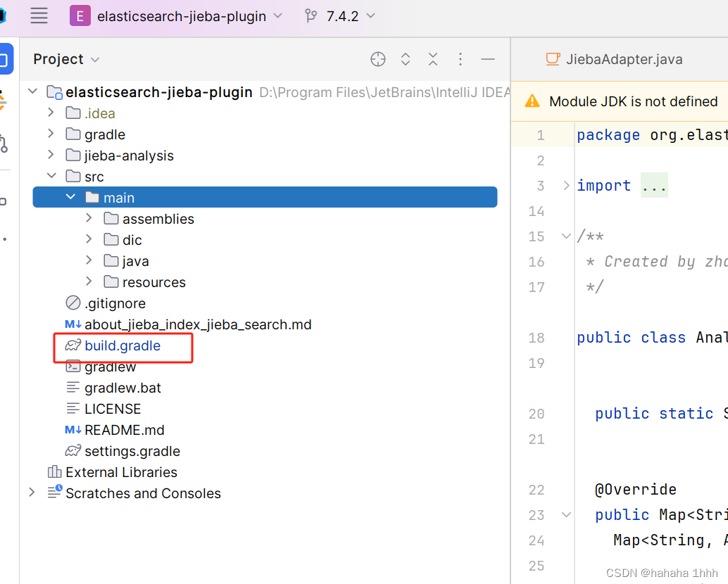728x584 pixels.
Task: Expand the gradle folder
Action: coord(51,134)
